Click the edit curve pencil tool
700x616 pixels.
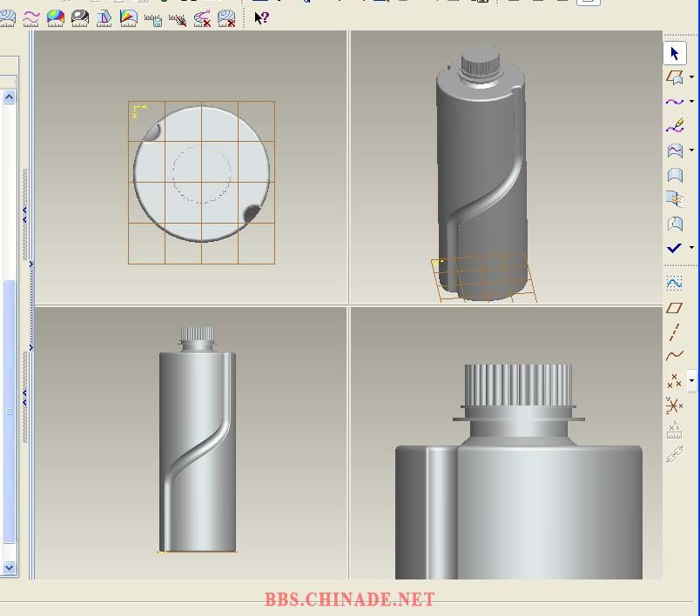pyautogui.click(x=675, y=127)
